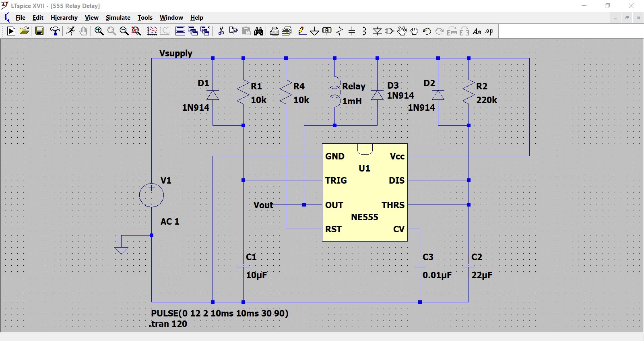Zoom to fit with the crossed magnifier
Screen dimensions: 644x341
coord(136,31)
